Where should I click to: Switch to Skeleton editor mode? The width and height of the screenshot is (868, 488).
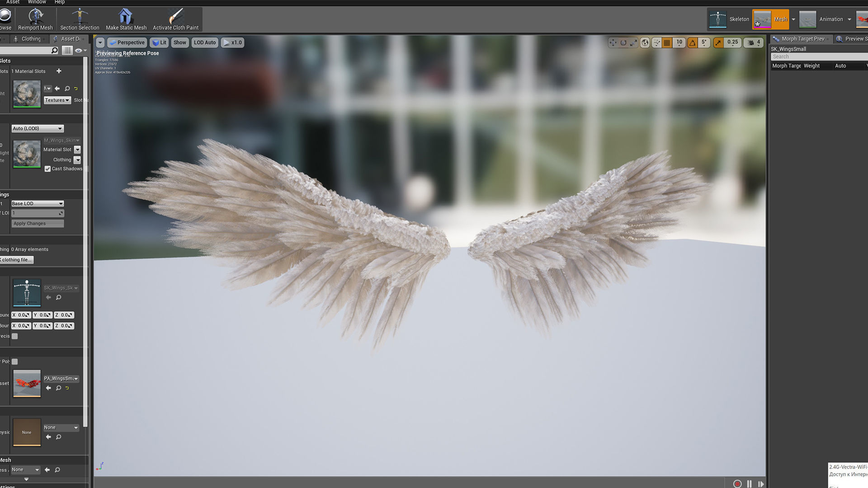coord(729,19)
